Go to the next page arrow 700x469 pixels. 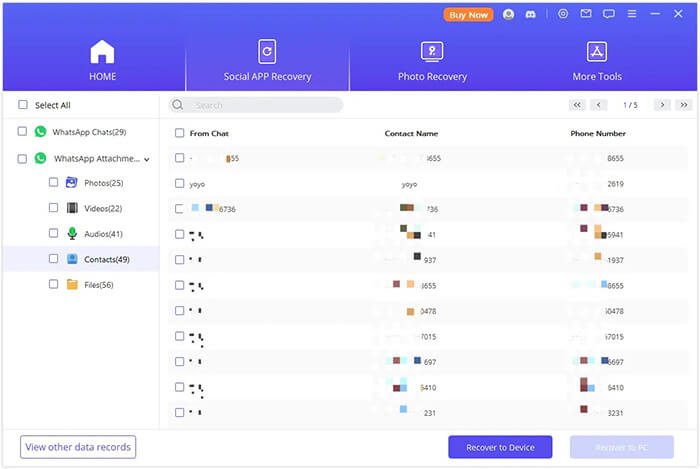coord(661,105)
